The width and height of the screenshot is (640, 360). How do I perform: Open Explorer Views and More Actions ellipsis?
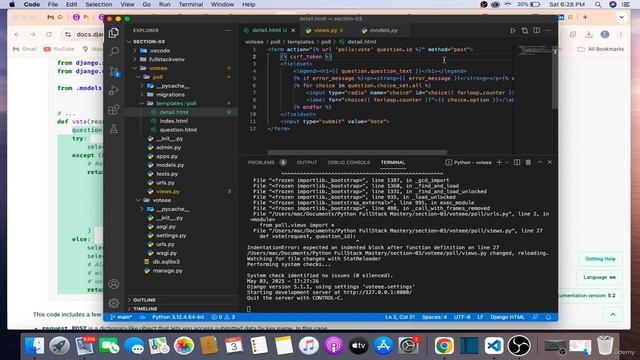point(228,30)
